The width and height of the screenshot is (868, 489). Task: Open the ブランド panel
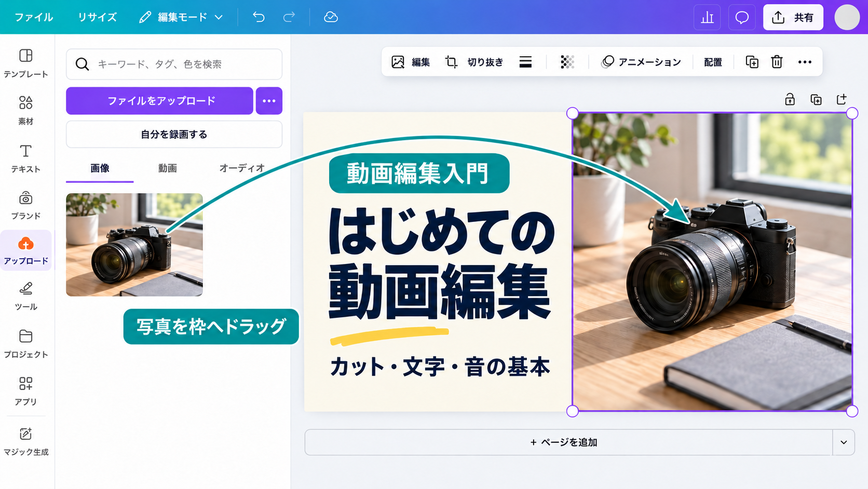coord(26,205)
